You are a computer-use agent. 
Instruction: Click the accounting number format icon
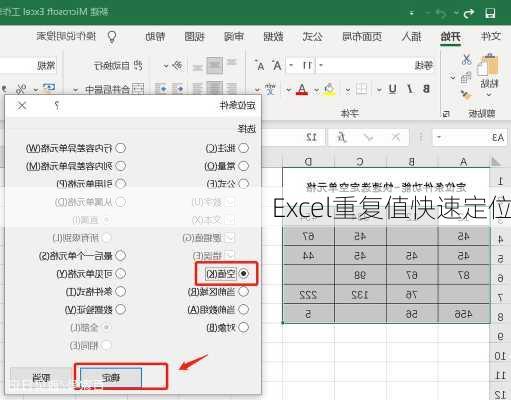pos(49,88)
